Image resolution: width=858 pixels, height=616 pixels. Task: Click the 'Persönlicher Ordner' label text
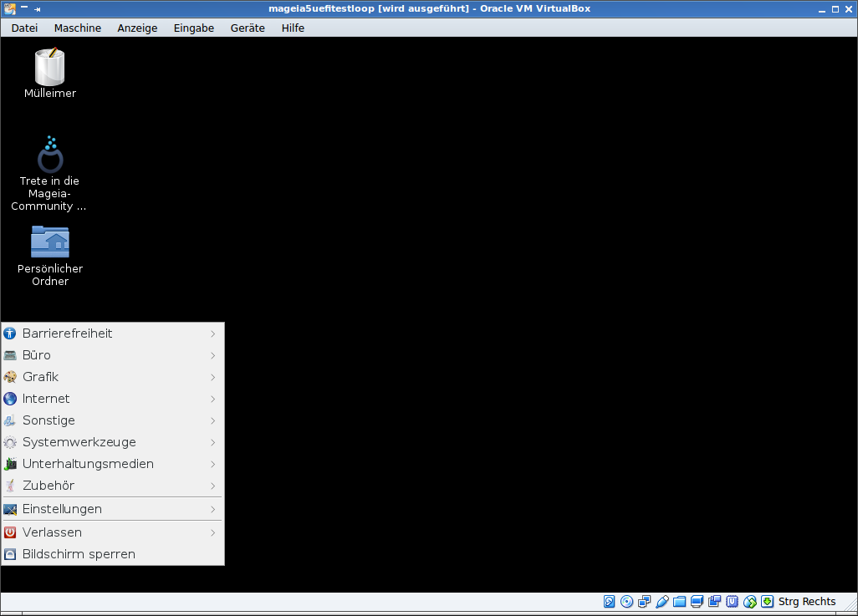(x=50, y=275)
